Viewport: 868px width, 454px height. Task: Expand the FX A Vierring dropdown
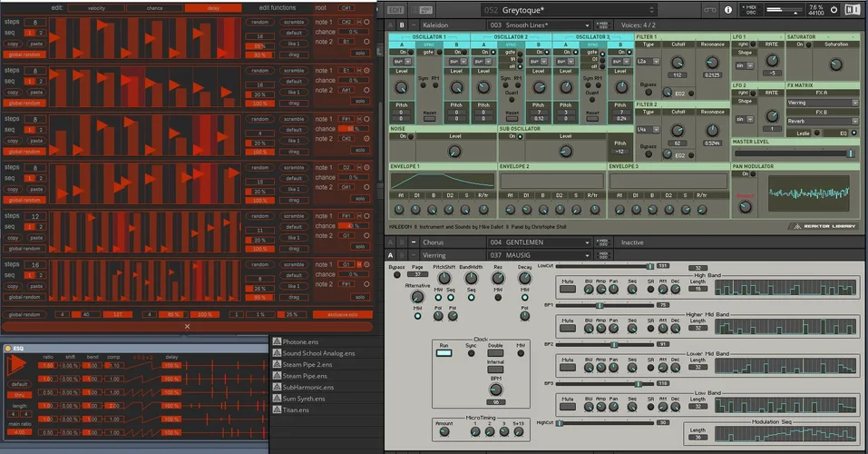[822, 103]
